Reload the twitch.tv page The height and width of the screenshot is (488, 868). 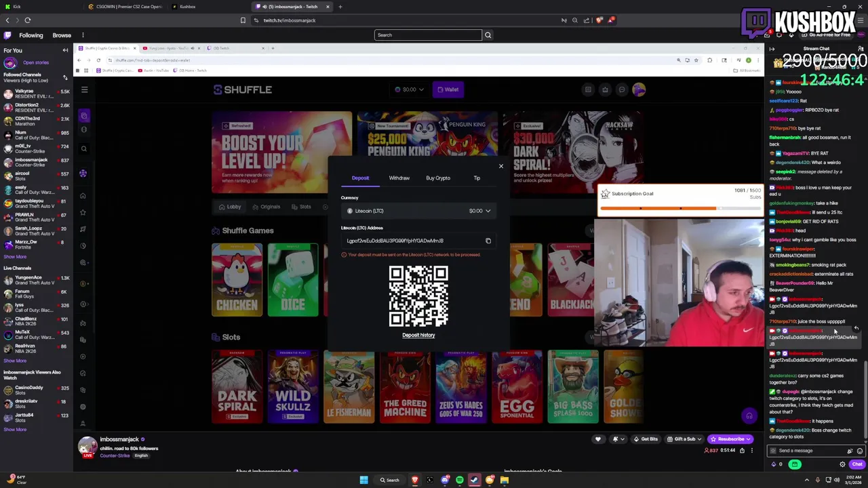click(x=28, y=20)
